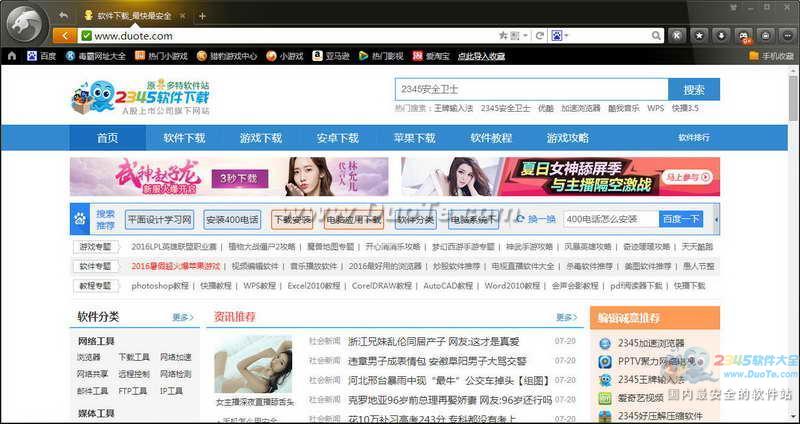Expand 资讯推荐 with 更多 link
800x424 pixels.
566,317
